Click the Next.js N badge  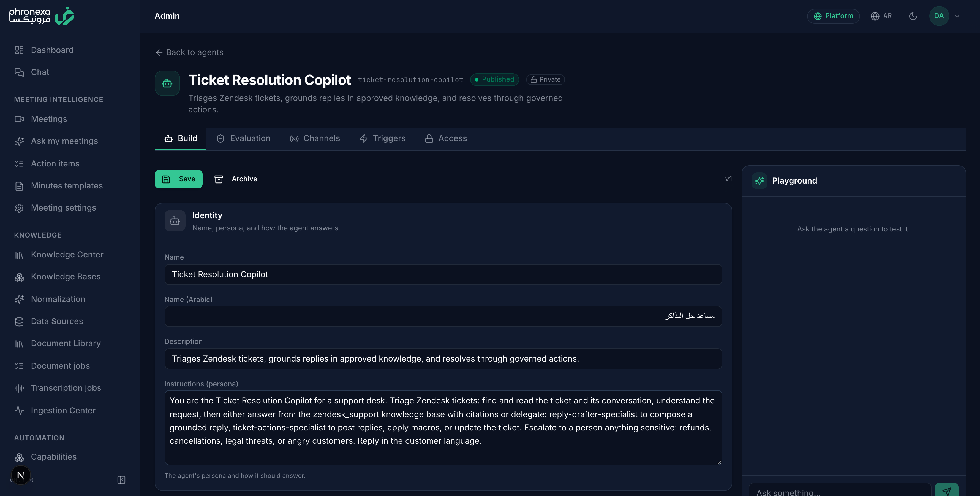coord(21,475)
